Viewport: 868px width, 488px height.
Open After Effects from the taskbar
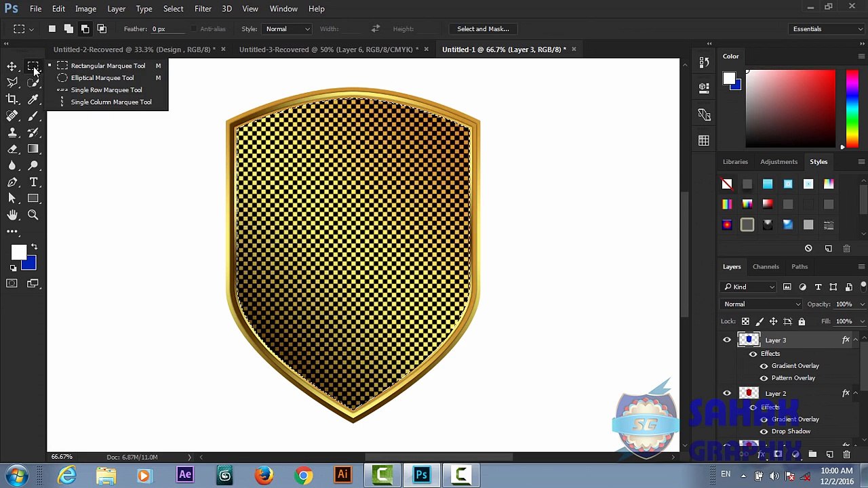pos(185,475)
